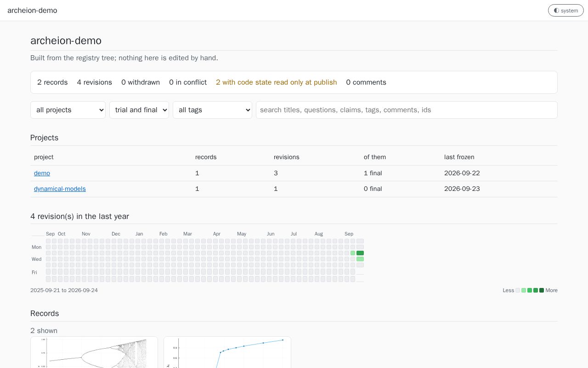Image resolution: width=588 pixels, height=368 pixels.
Task: Click the "Dec" month label on heatmap
Action: (x=116, y=234)
